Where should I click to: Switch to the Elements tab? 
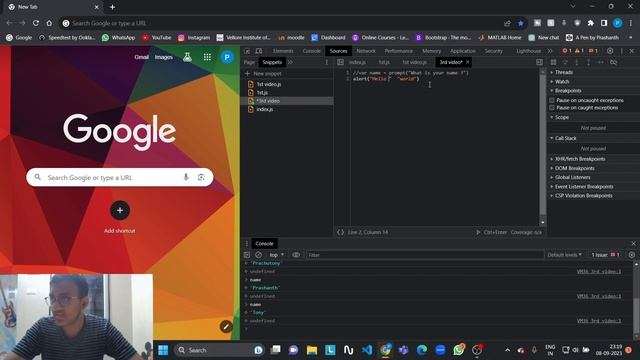[x=283, y=51]
